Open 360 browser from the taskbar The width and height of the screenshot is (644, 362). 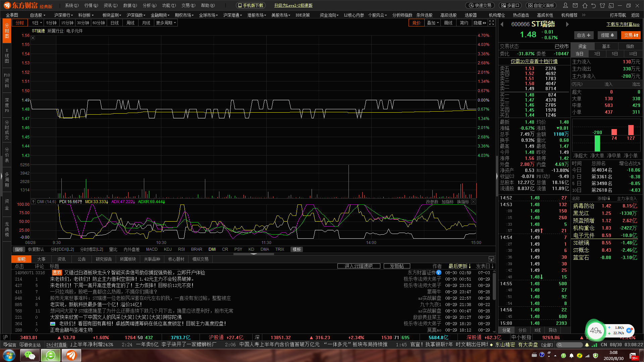[x=51, y=355]
